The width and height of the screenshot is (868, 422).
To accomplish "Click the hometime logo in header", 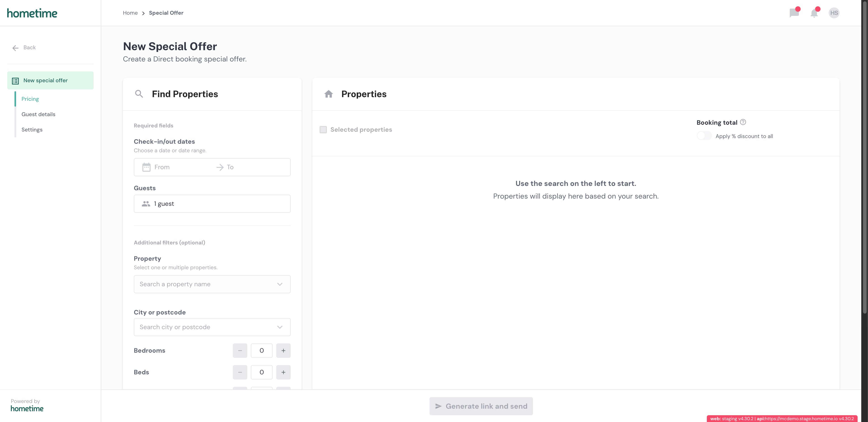I will pos(32,13).
